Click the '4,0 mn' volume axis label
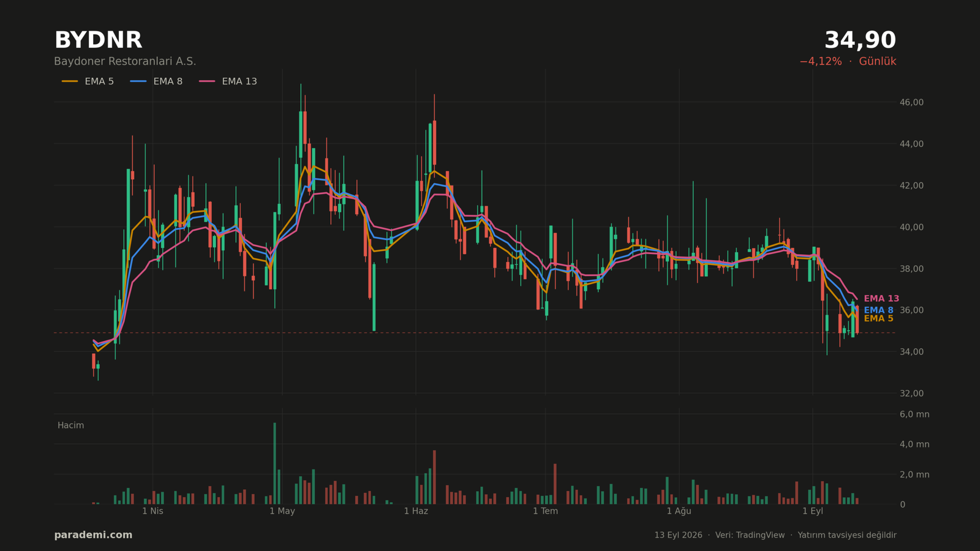 click(x=914, y=444)
